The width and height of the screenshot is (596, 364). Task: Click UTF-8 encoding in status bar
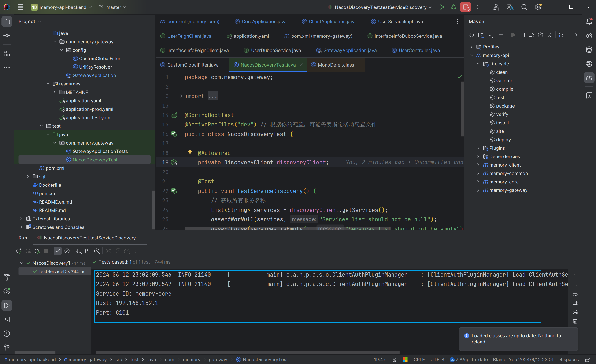437,359
